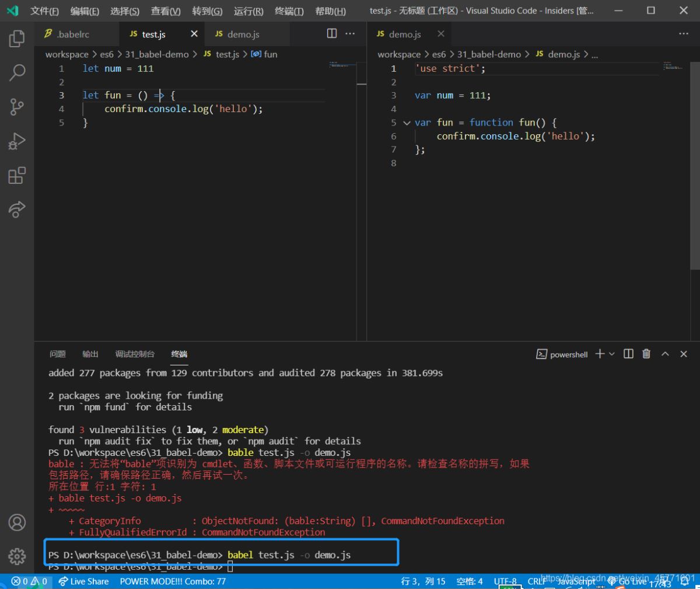
Task: Click the CRLF line ending indicator
Action: (536, 581)
